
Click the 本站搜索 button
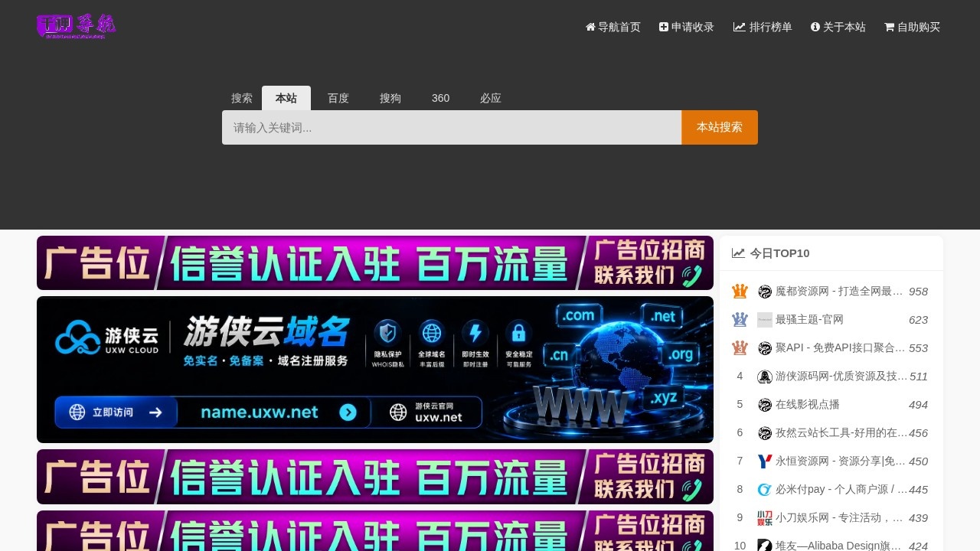(720, 127)
